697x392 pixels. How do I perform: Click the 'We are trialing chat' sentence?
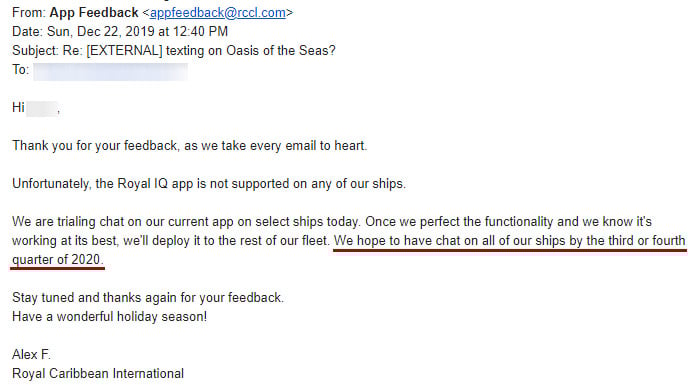(x=186, y=221)
